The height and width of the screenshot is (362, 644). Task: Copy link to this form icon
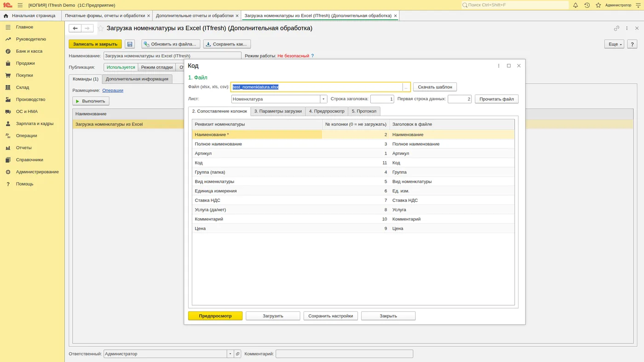click(616, 28)
